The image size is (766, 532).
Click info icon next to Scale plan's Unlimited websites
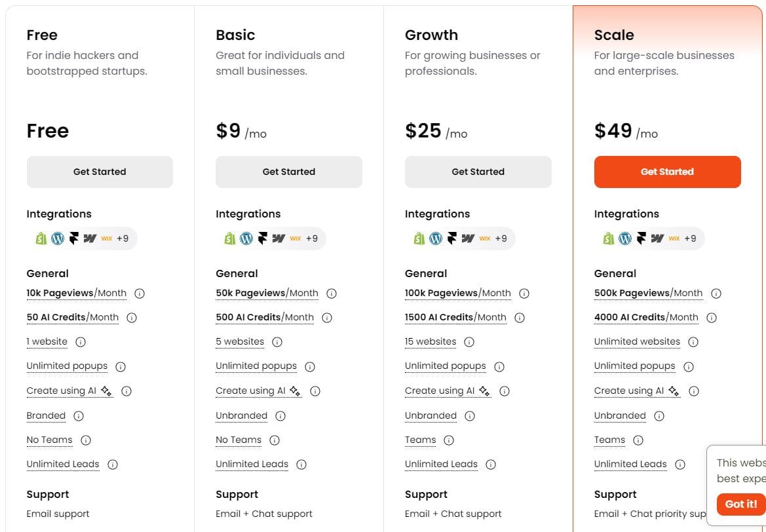coord(693,342)
